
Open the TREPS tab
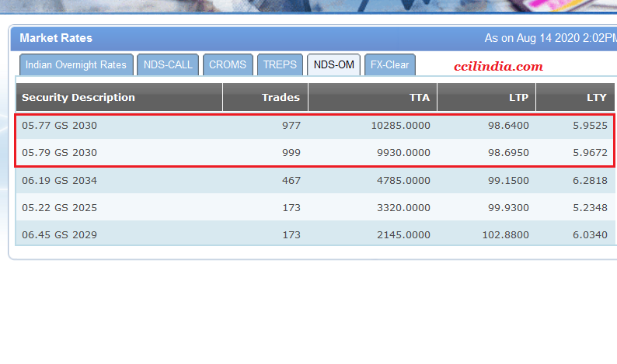[x=280, y=64]
